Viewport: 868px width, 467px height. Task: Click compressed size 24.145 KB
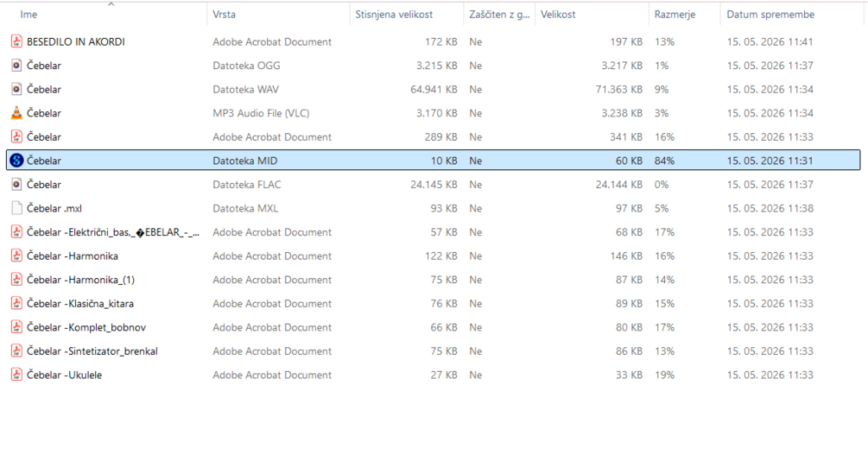pos(434,184)
